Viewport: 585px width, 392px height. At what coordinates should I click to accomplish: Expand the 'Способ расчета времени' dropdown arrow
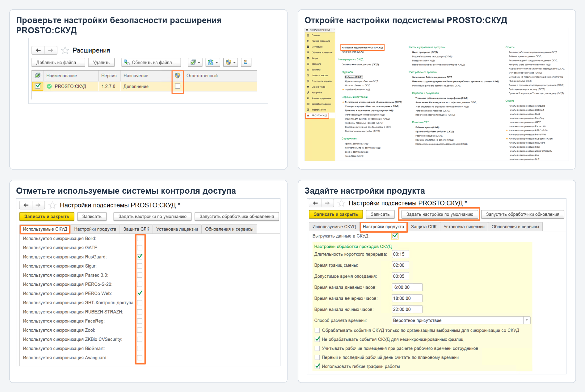(527, 320)
